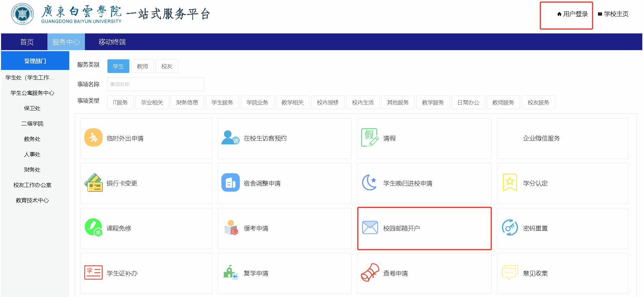The width and height of the screenshot is (644, 297).
Task: Filter by 财务信息 item type
Action: click(x=187, y=102)
